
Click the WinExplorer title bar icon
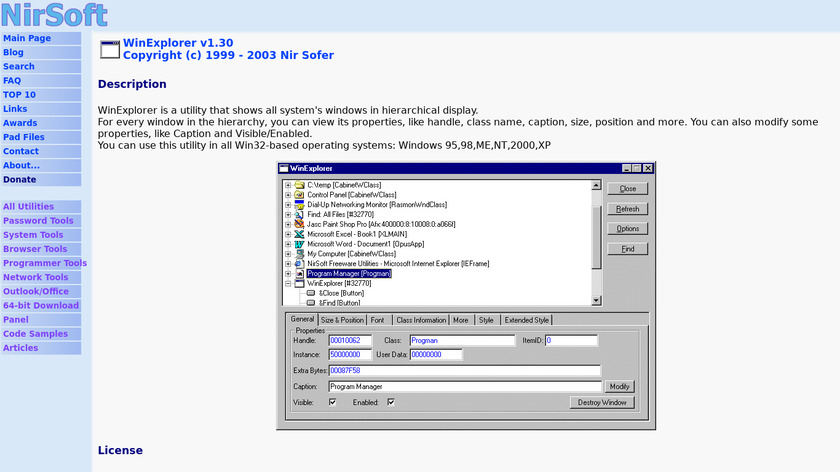point(284,168)
